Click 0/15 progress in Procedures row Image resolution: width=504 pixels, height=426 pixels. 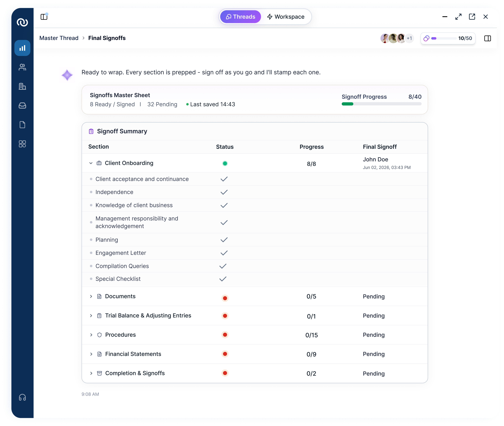tap(312, 335)
